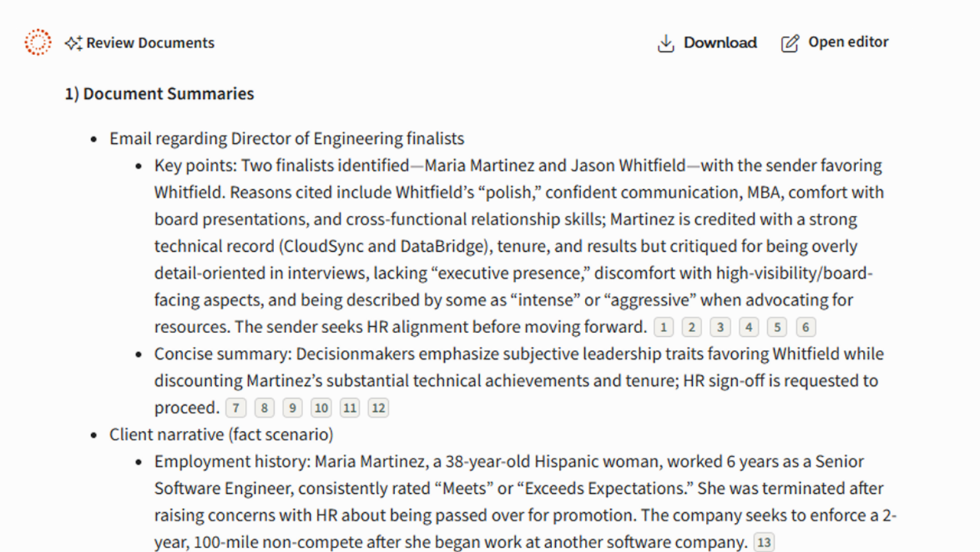Click the orange sunburst app logo
This screenshot has height=552, width=980.
pos(38,43)
